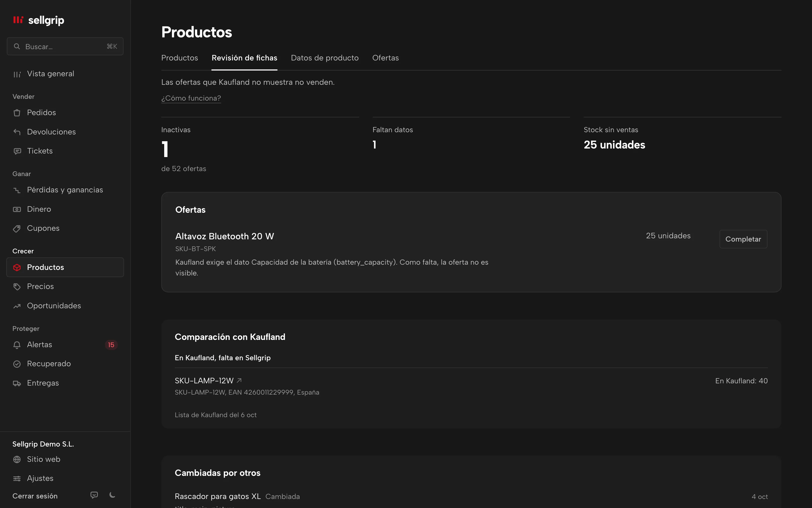Click the Alertas badge showing 15
Viewport: 812px width, 508px height.
(111, 345)
